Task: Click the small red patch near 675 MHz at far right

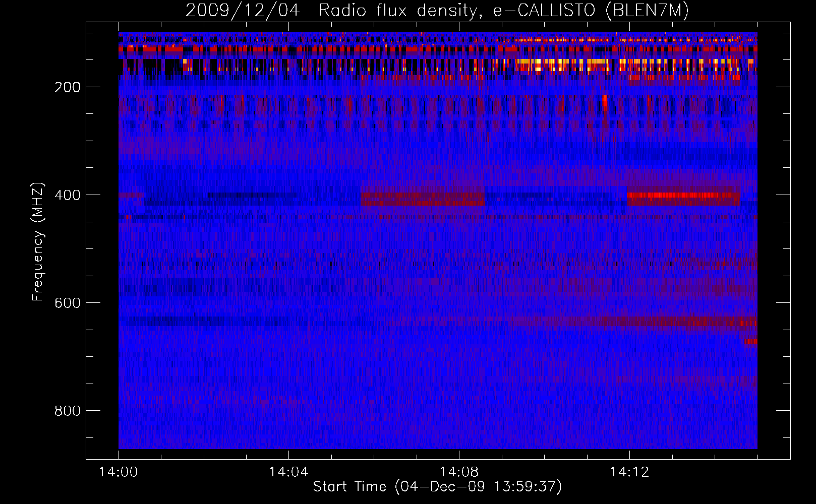Action: click(751, 342)
